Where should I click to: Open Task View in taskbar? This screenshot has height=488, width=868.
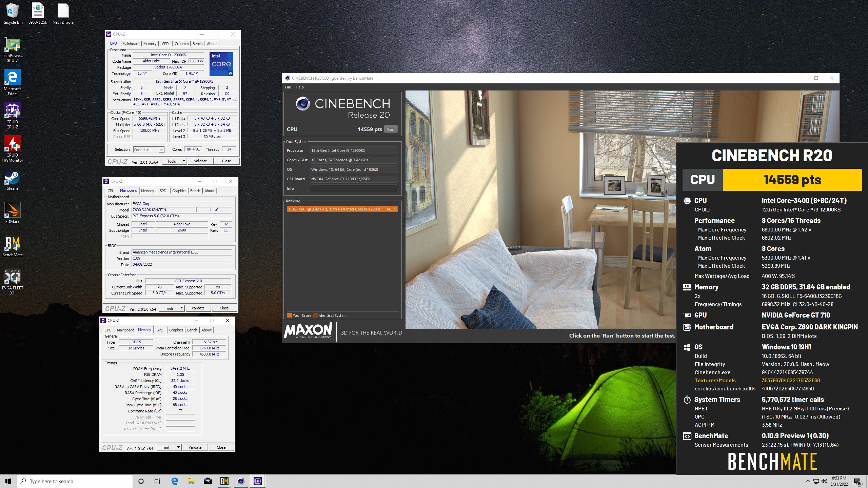(x=157, y=481)
